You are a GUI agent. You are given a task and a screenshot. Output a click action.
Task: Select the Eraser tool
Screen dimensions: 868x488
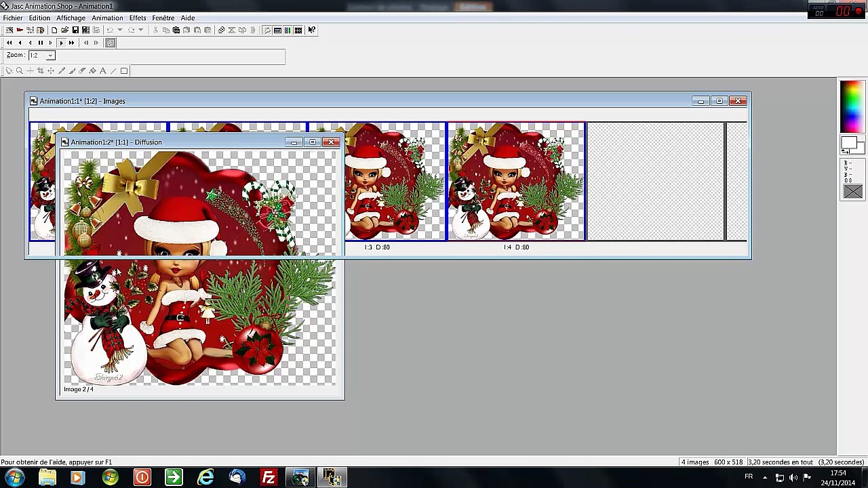click(83, 70)
